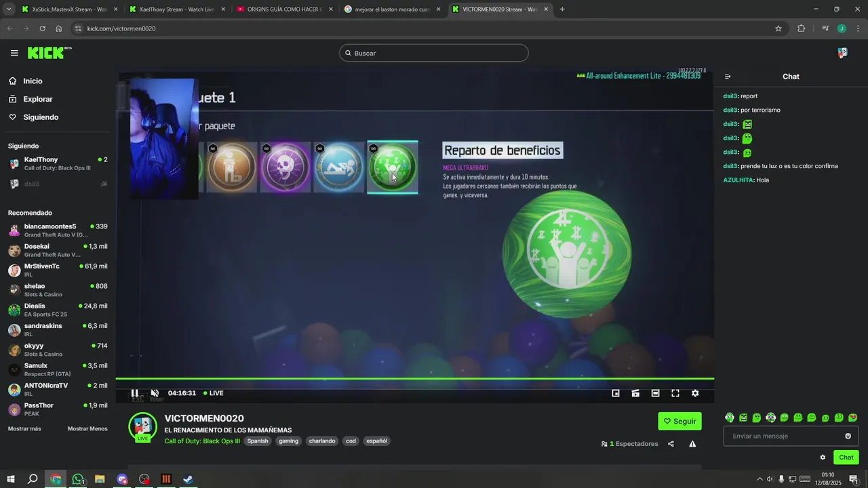Open the user avatar in Kick header

842,53
